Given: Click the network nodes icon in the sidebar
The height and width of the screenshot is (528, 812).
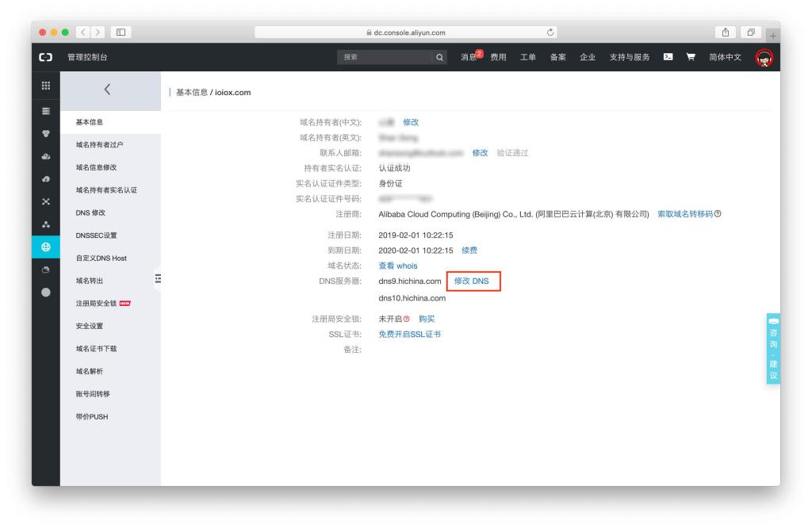Looking at the screenshot, I should coord(46,224).
